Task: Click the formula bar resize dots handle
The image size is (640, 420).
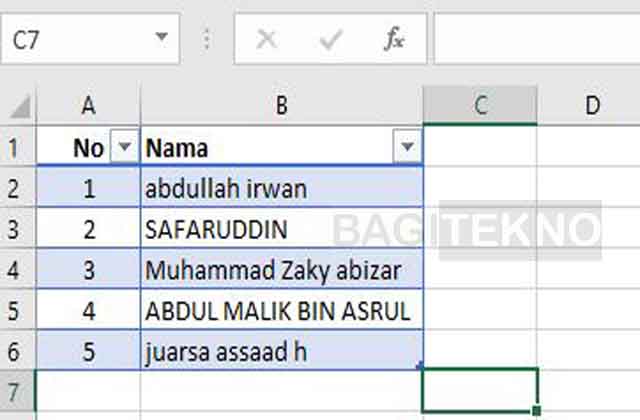Action: pos(208,39)
